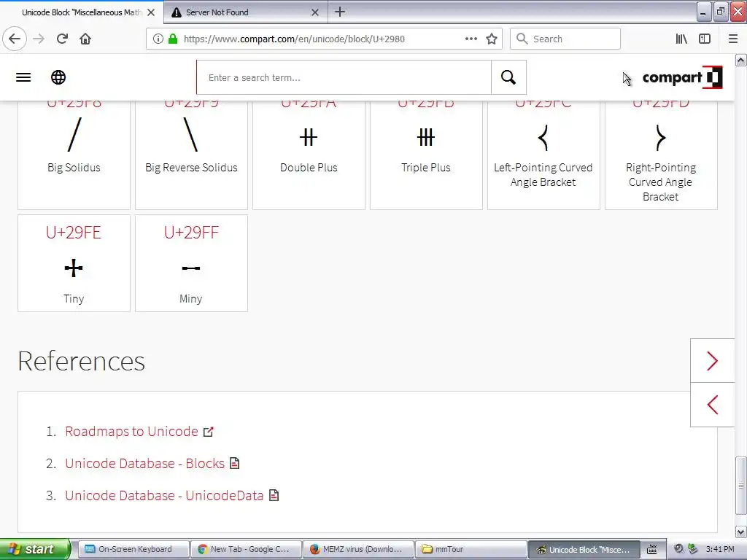Click the scrollbar up arrow
Screen dimensions: 747x560
click(x=740, y=60)
